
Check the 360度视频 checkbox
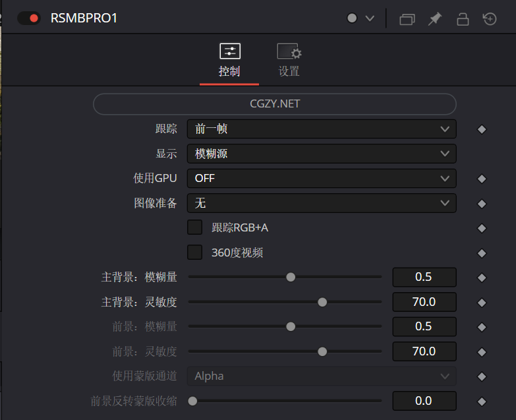pos(195,252)
